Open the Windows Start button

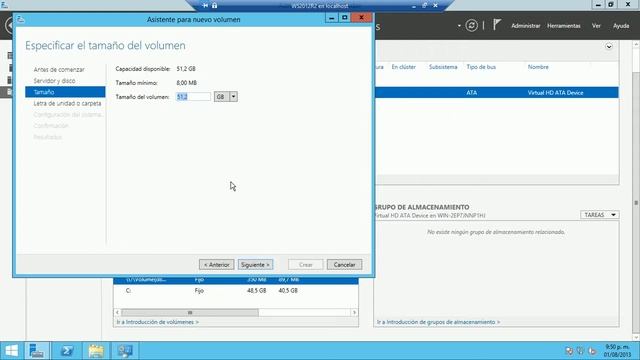click(11, 351)
